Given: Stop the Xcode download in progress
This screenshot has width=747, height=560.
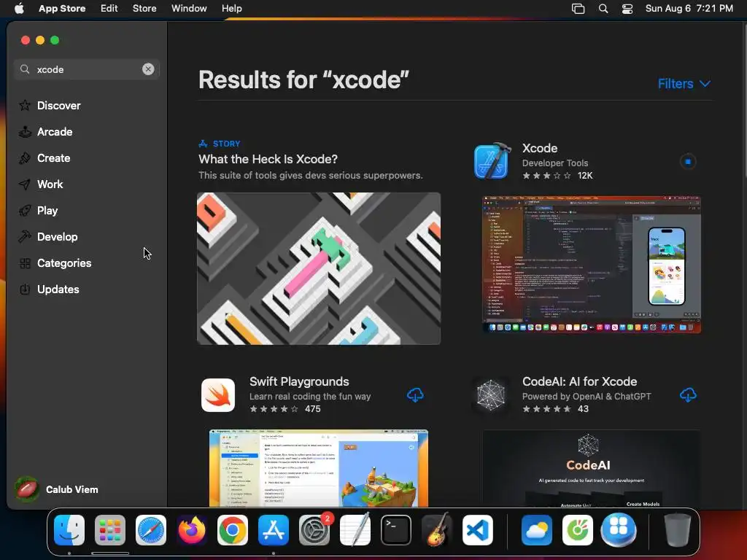Looking at the screenshot, I should tap(687, 162).
